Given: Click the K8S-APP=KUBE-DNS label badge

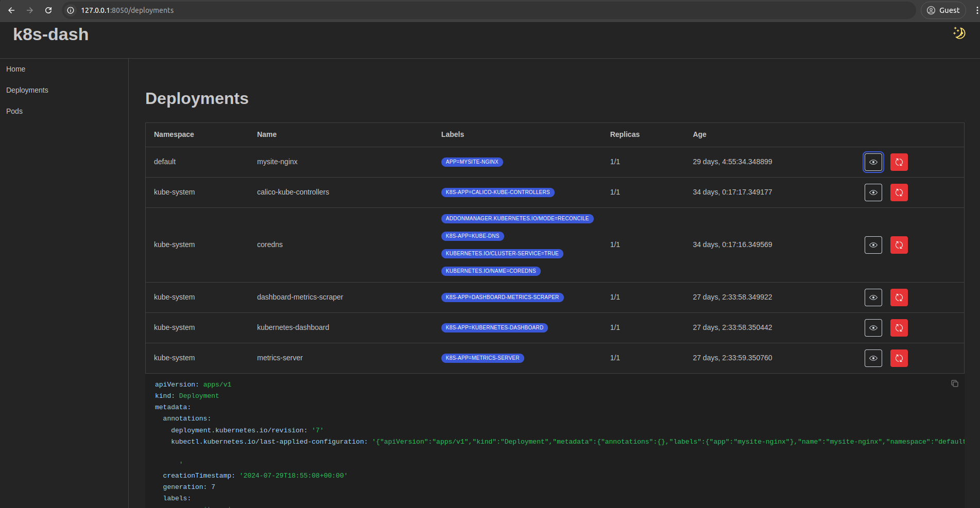Looking at the screenshot, I should coord(472,236).
